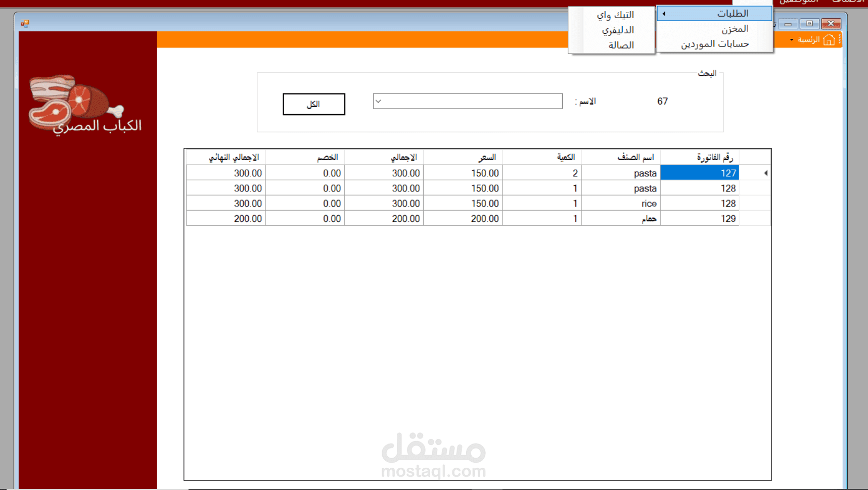
Task: Open the الاسم name combo box
Action: click(468, 101)
